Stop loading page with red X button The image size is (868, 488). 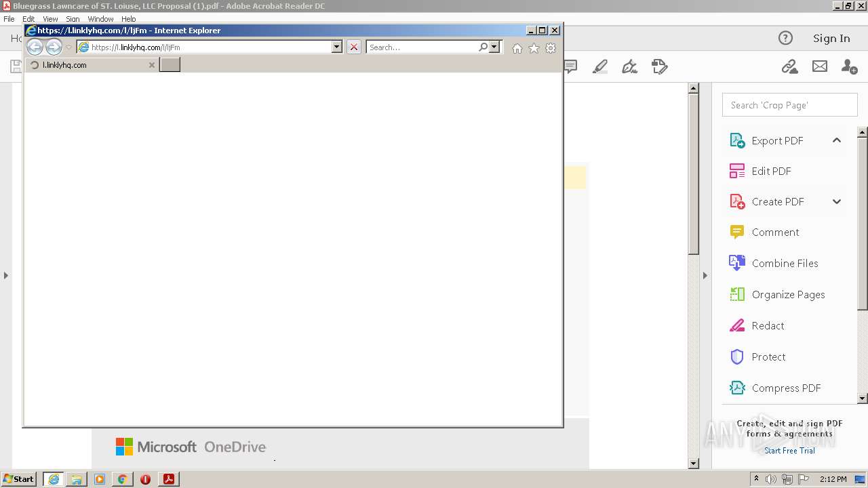tap(354, 47)
